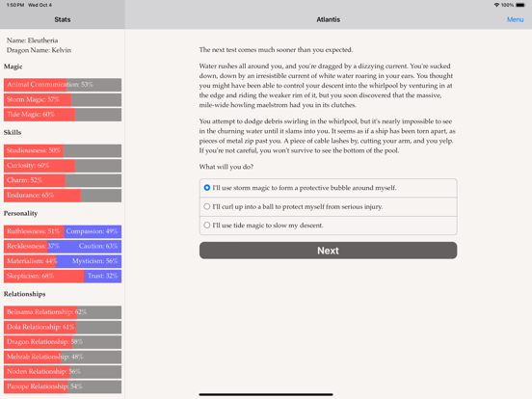This screenshot has height=399, width=532.
Task: Select the Belisama Relationship bar
Action: tap(63, 312)
